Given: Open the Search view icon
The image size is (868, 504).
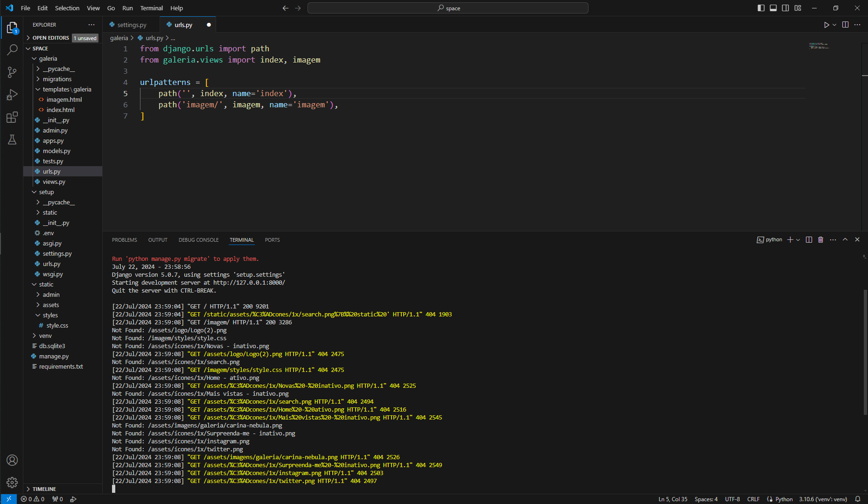Looking at the screenshot, I should pos(12,49).
